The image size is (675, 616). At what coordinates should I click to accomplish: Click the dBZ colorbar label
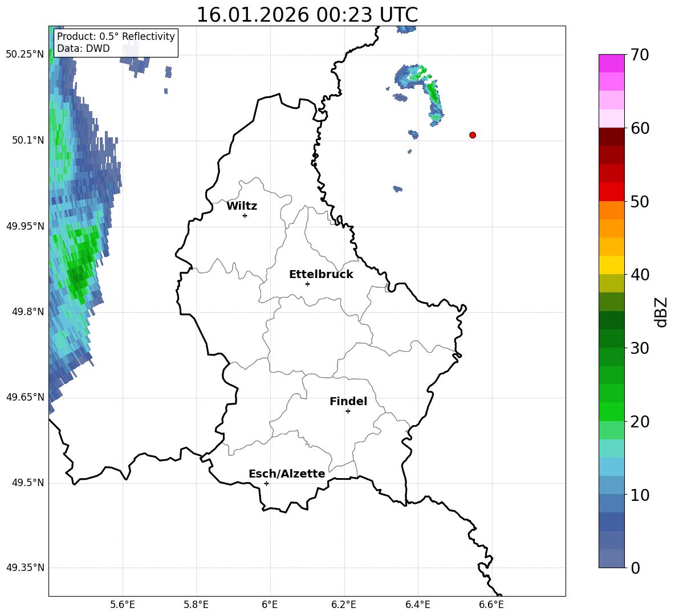click(661, 312)
